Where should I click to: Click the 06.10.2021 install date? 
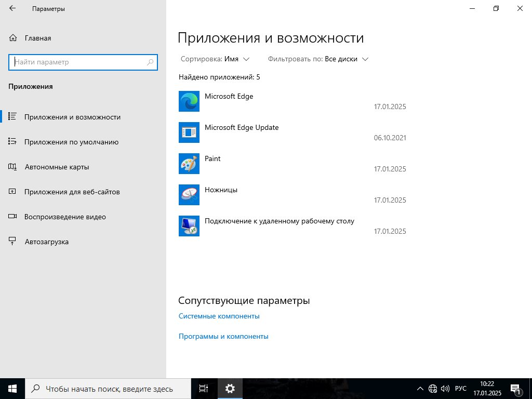pos(390,138)
